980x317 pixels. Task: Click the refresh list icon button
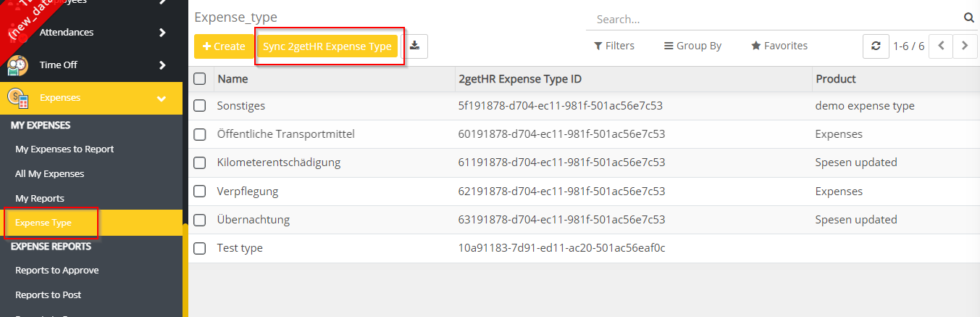876,46
